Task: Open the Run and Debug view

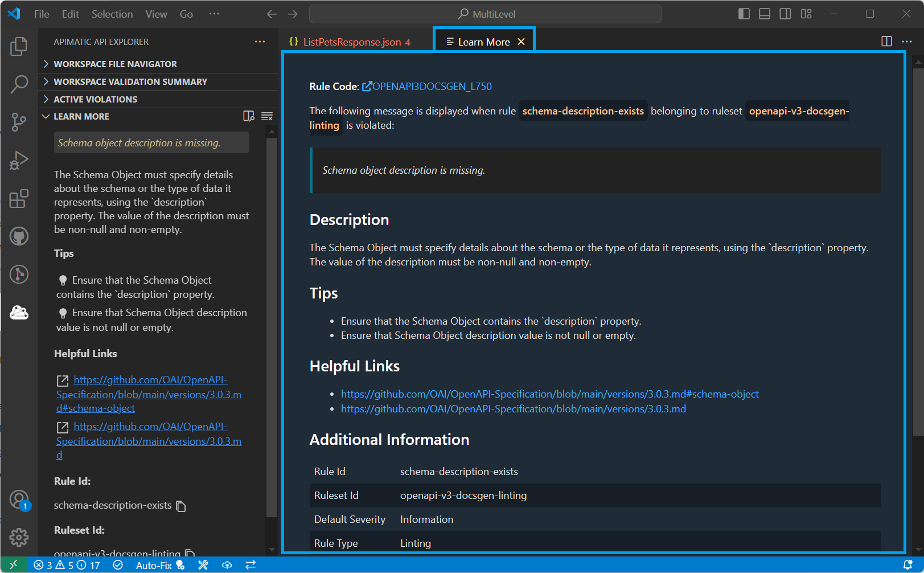Action: click(x=19, y=160)
